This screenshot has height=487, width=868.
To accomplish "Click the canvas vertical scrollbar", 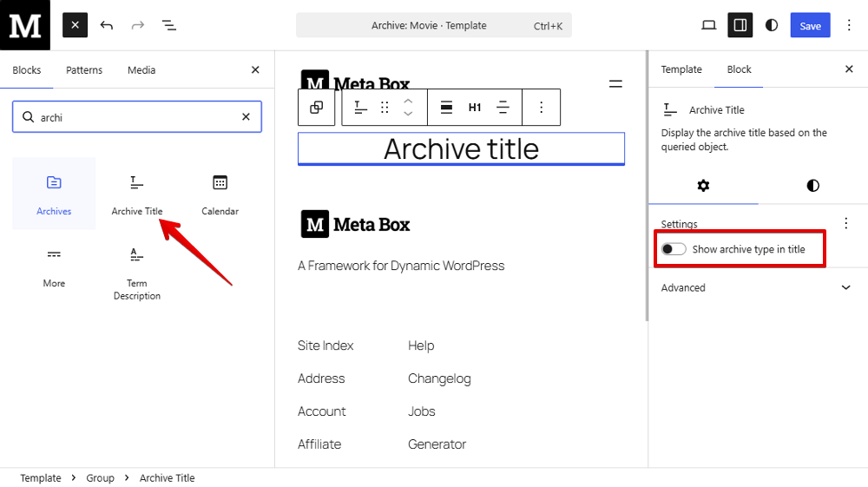I will 646,186.
